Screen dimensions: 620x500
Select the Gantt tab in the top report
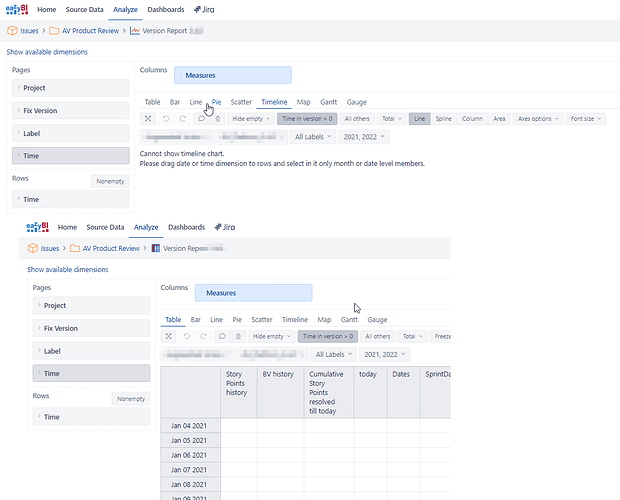[329, 102]
